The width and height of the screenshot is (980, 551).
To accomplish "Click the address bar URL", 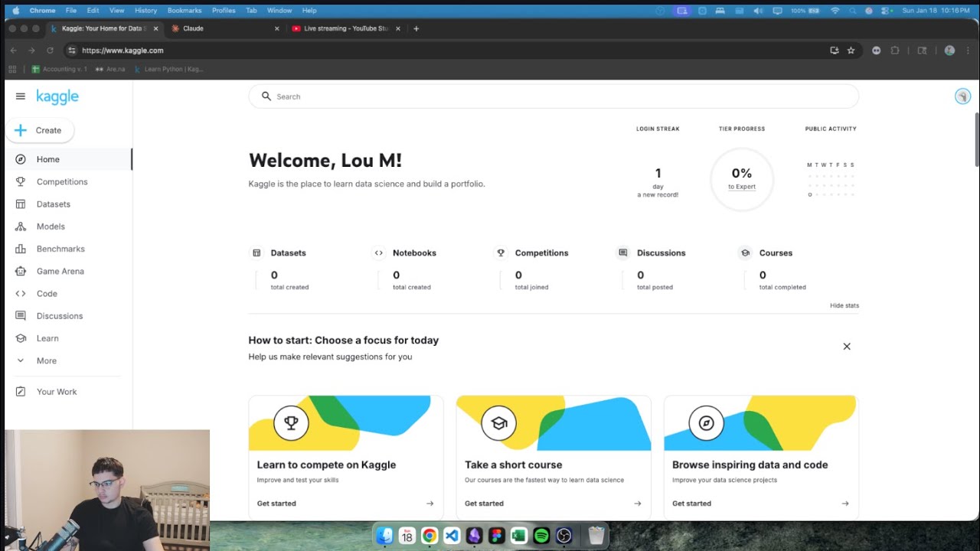I will coord(122,51).
